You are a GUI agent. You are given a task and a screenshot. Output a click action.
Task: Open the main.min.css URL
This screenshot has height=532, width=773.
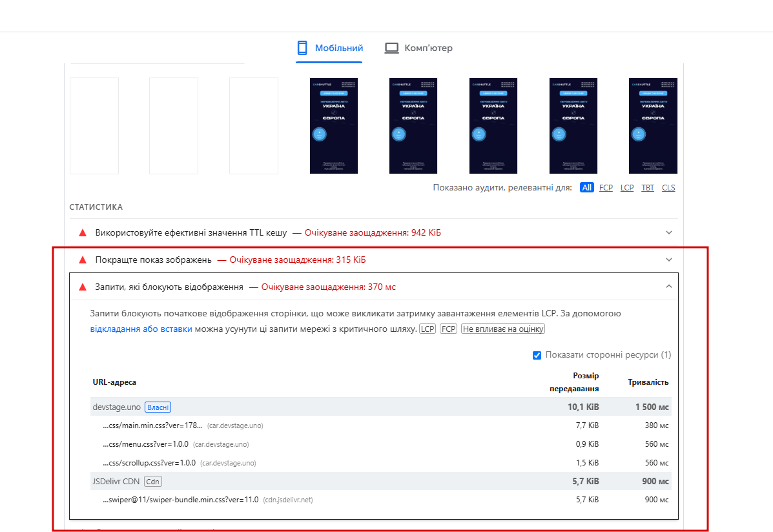pos(153,425)
